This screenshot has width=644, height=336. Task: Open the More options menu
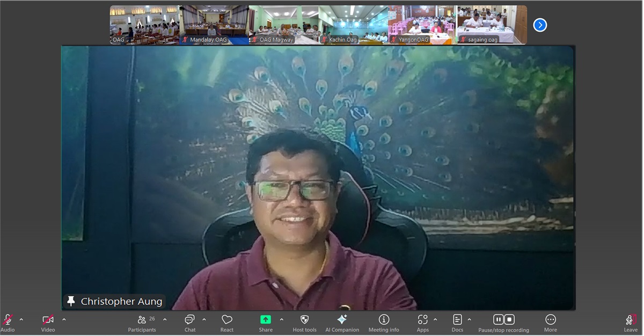click(550, 320)
